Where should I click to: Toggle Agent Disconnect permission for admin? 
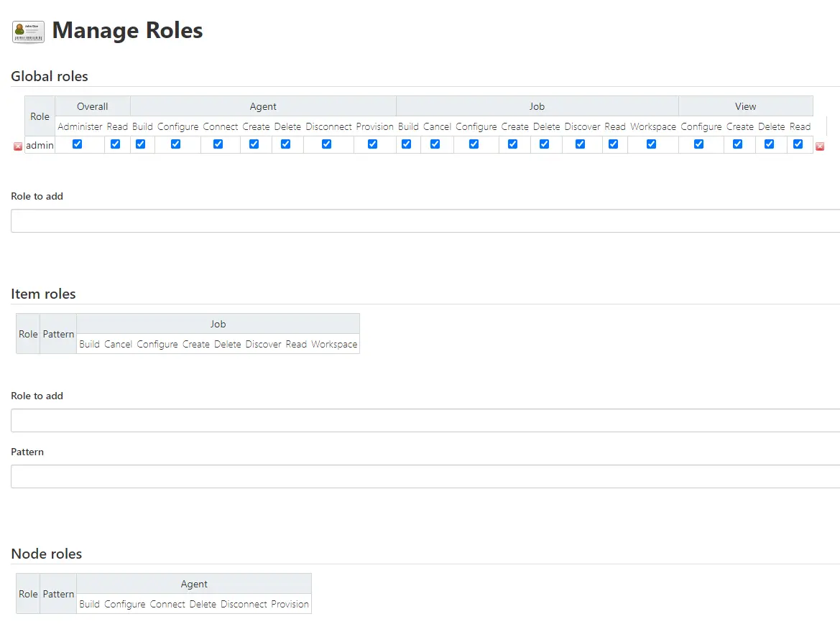(x=327, y=144)
